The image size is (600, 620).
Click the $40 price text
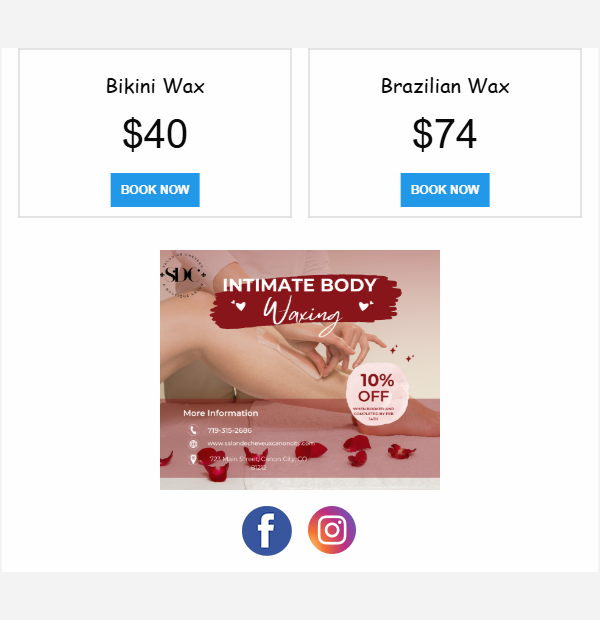(155, 134)
